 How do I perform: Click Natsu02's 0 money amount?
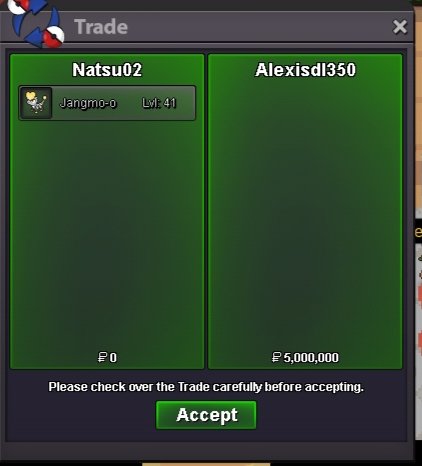tap(113, 358)
